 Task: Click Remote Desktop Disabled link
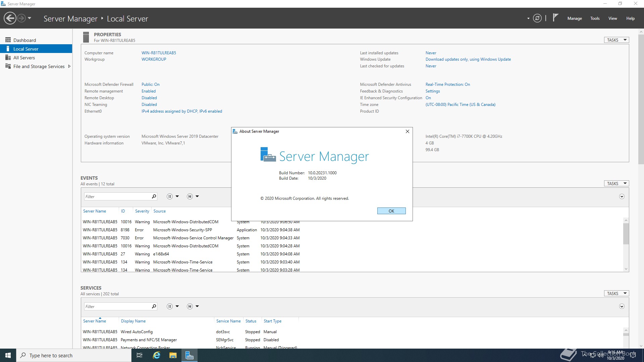click(149, 98)
